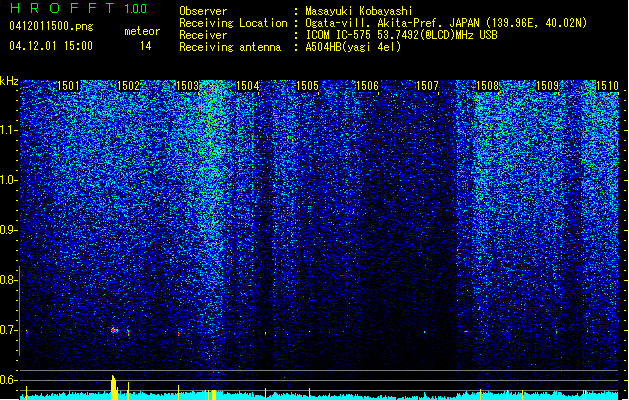The height and width of the screenshot is (400, 629).
Task: Click the kHz axis unit label
Action: point(9,81)
